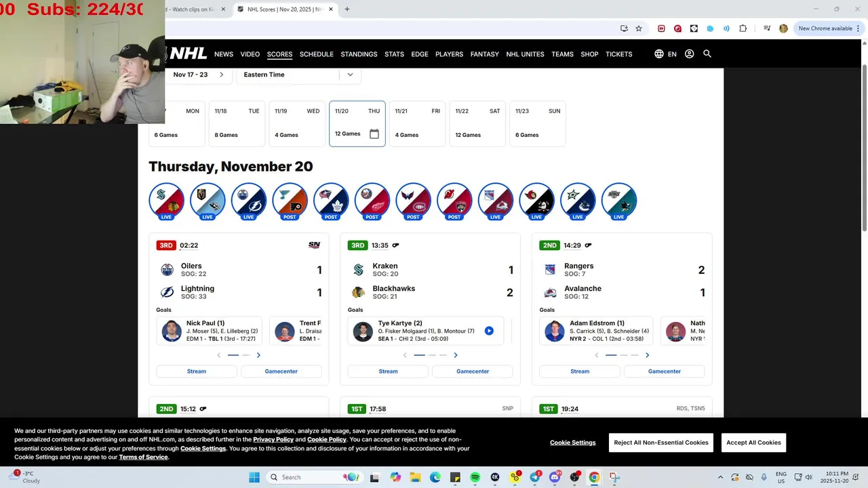The image size is (868, 488).
Task: Open the Privacy Policy link
Action: (273, 439)
